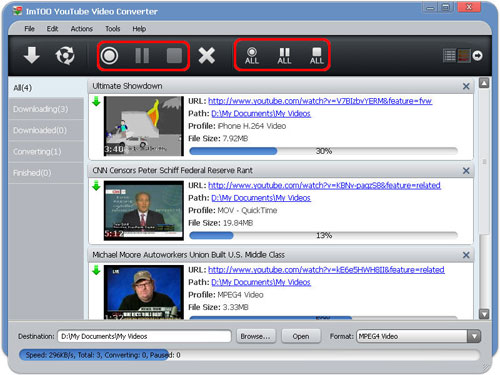Viewport: 500px width, 375px height.
Task: Click the convert circular arrows icon
Action: pyautogui.click(x=65, y=55)
